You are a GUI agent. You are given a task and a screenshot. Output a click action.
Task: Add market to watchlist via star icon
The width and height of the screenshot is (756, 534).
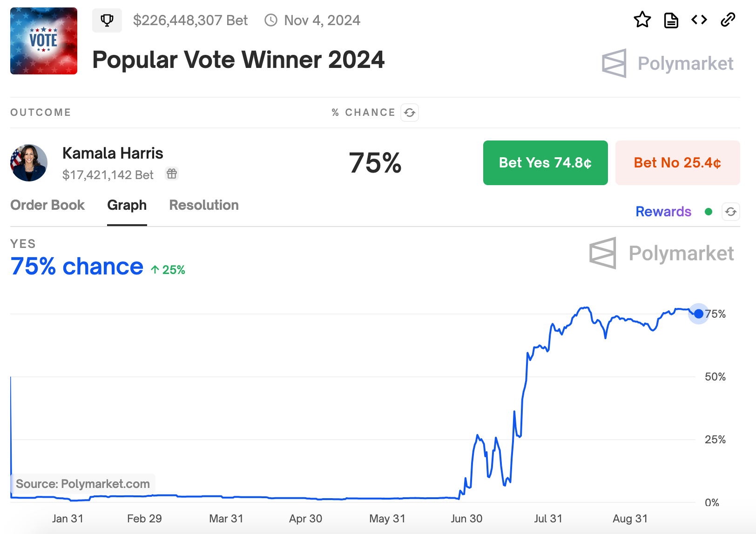point(642,20)
